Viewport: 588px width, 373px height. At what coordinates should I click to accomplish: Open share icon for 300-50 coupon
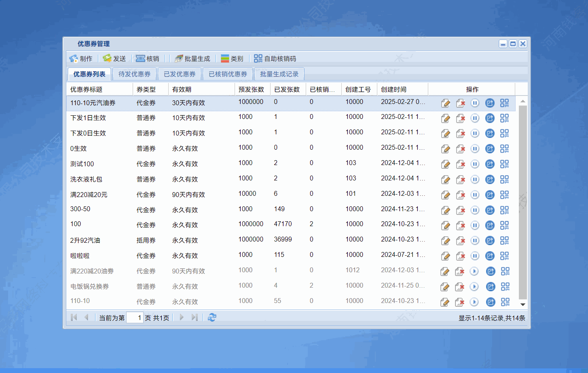click(x=490, y=210)
